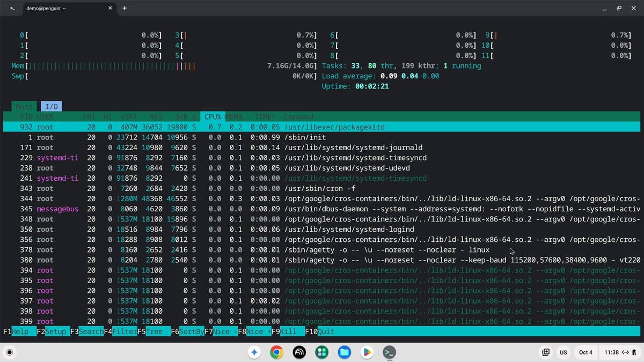Open the green four-square app on shelf
This screenshot has height=362, width=644.
322,352
